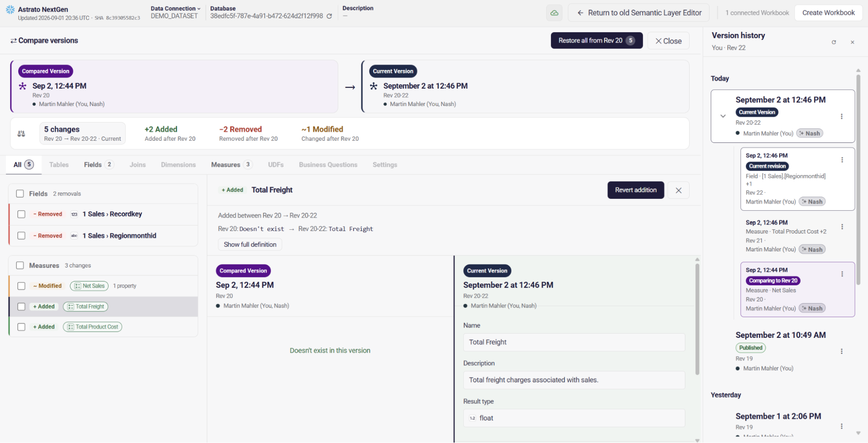
Task: Click the Nash badge on Rev 21 entry
Action: pyautogui.click(x=812, y=249)
